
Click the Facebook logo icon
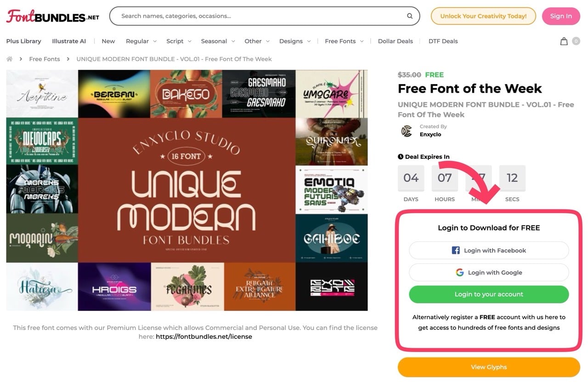point(456,250)
